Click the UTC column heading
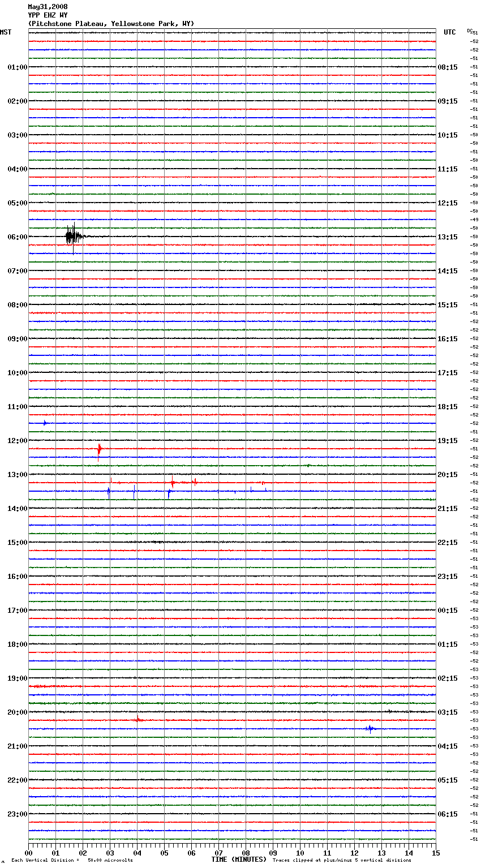Viewport: 481px width, 868px height. 450,32
